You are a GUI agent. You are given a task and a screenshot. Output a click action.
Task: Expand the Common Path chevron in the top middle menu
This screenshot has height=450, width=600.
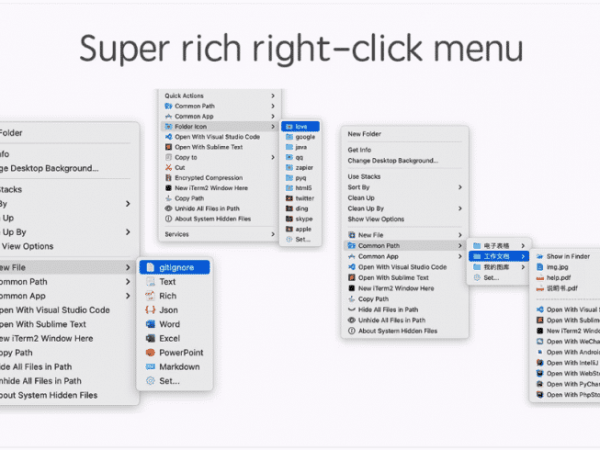(273, 106)
